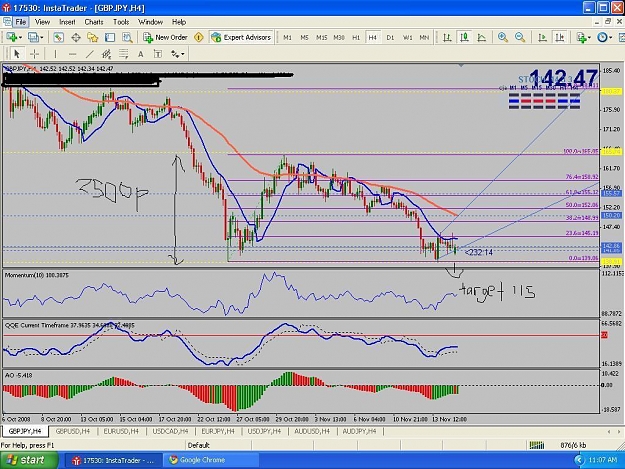Open the Market Watch window icon

pos(59,37)
